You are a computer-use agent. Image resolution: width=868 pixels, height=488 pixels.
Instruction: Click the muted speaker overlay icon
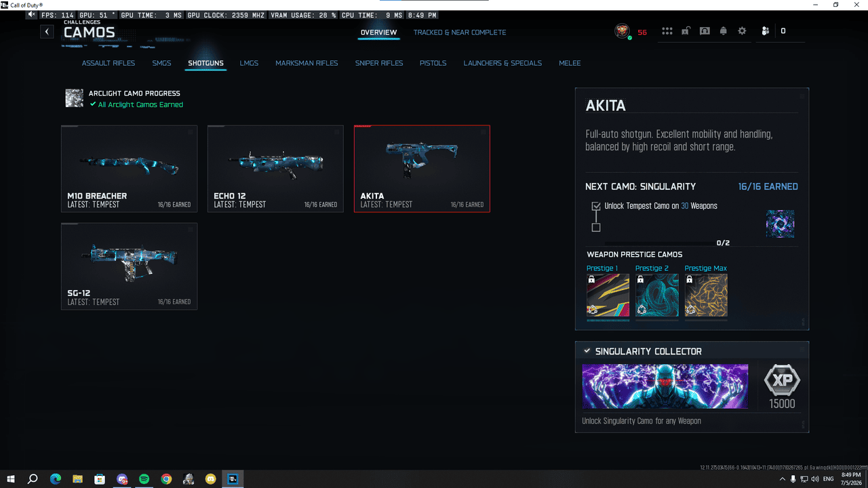32,14
